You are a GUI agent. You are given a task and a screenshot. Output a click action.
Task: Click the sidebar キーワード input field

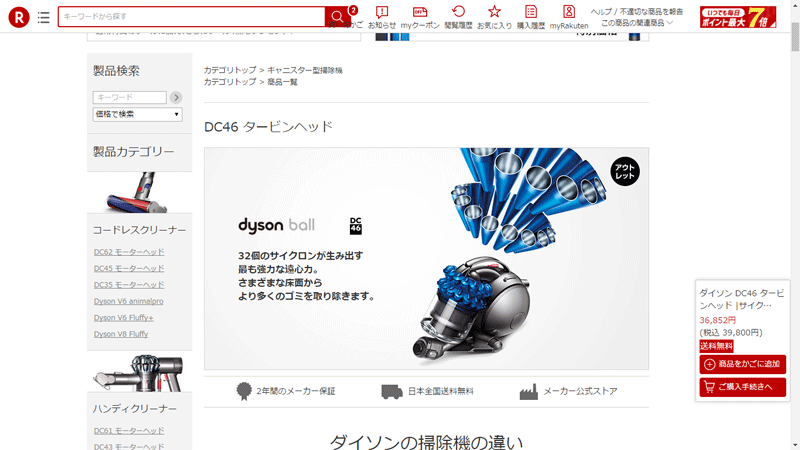pos(130,97)
